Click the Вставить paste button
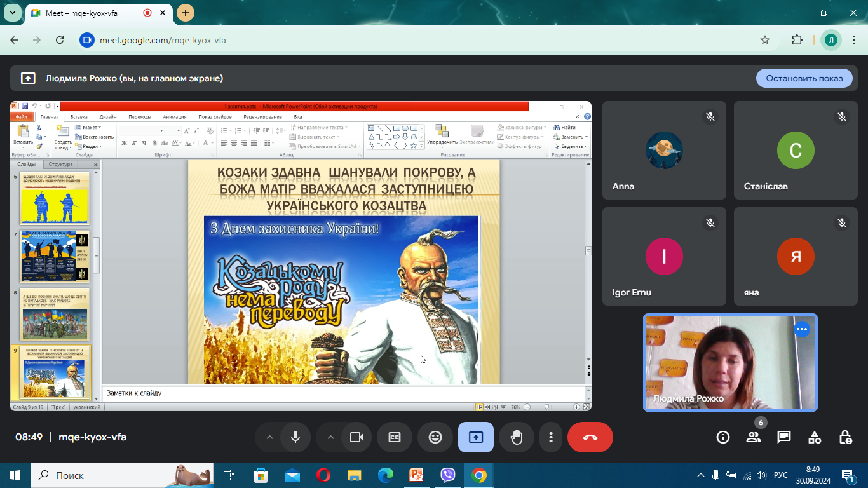Image resolution: width=868 pixels, height=488 pixels. pyautogui.click(x=23, y=137)
